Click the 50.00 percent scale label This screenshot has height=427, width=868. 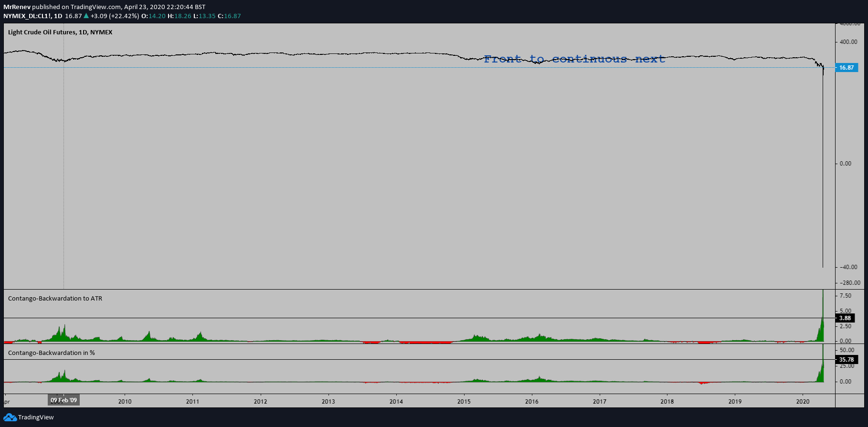[847, 350]
